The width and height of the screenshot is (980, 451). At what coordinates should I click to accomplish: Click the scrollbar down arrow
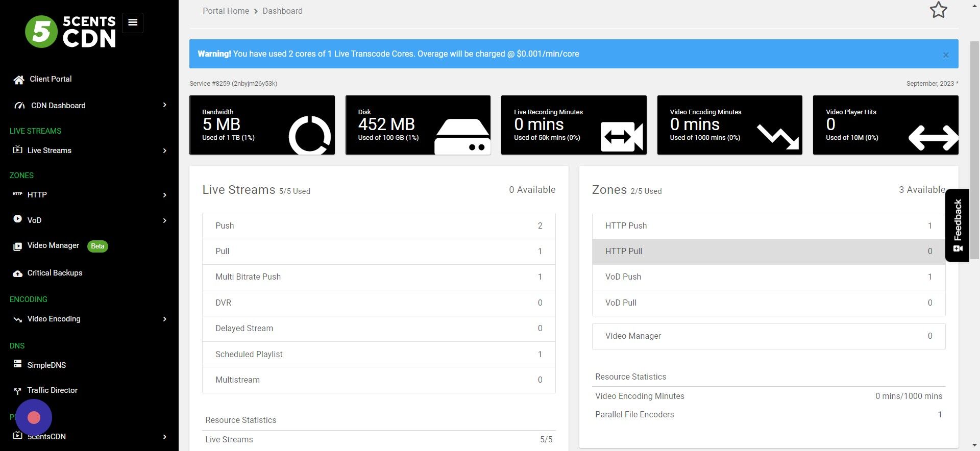[974, 445]
